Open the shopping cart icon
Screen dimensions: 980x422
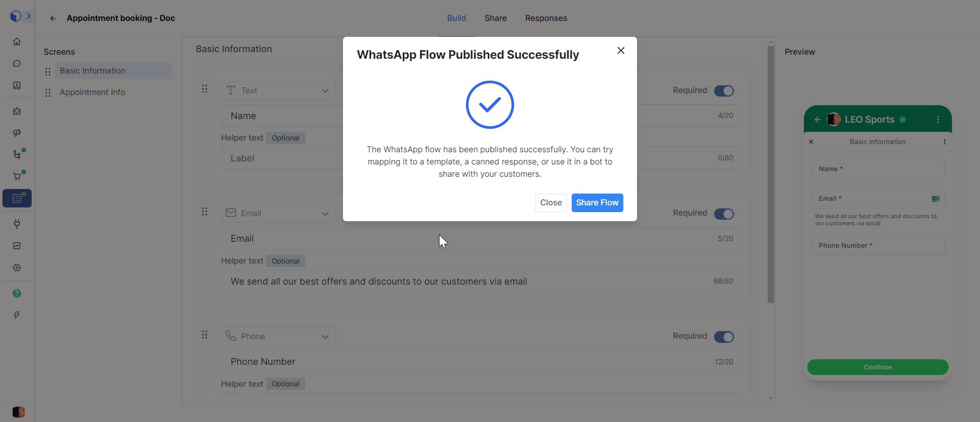point(17,176)
